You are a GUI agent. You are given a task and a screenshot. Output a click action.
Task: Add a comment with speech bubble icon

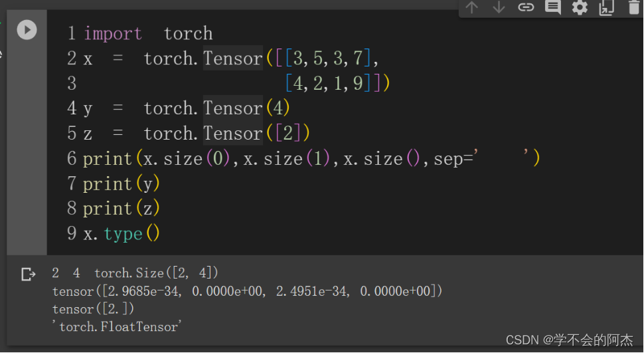click(x=553, y=7)
